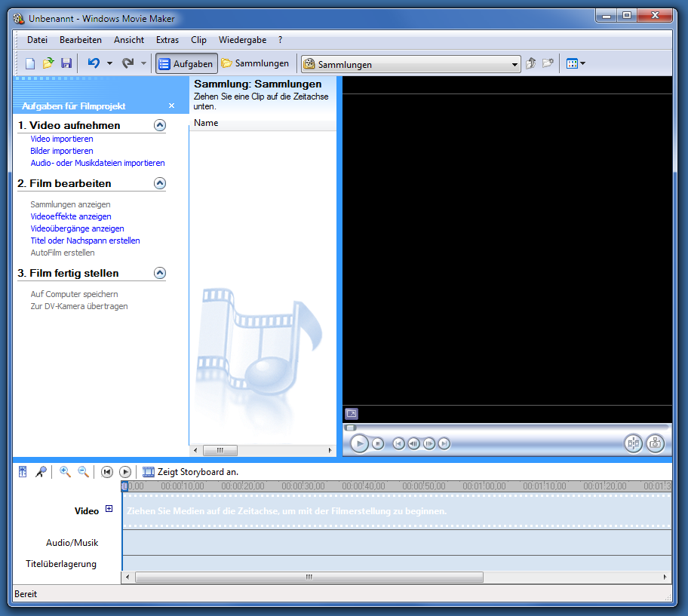Screen dimensions: 688x616
Task: Click the "Bilder importieren" link
Action: tap(62, 151)
